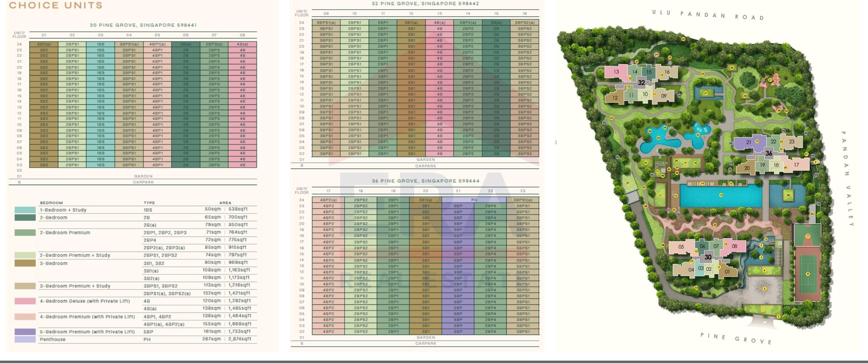Screen dimensions: 868x363
Task: Select the '3BPS1(a), 3BPS2(a)' type entry
Action: [x=167, y=294]
